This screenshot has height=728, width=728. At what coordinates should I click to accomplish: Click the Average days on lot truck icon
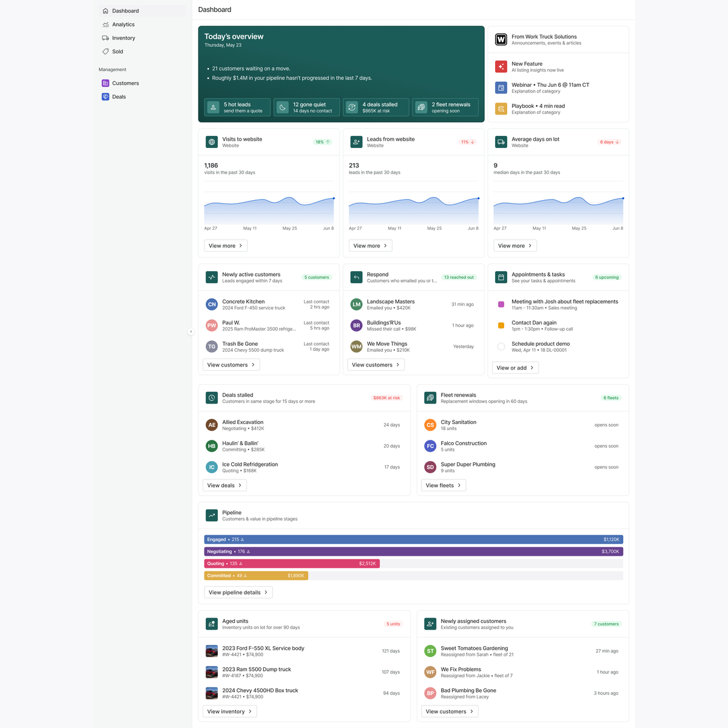(501, 142)
